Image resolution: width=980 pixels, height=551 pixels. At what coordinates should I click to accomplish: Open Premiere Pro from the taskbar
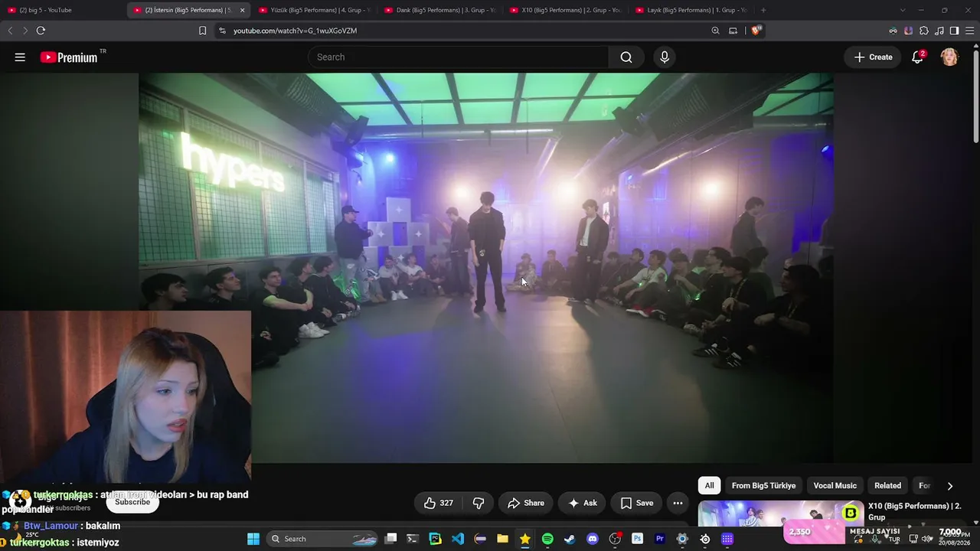point(659,539)
